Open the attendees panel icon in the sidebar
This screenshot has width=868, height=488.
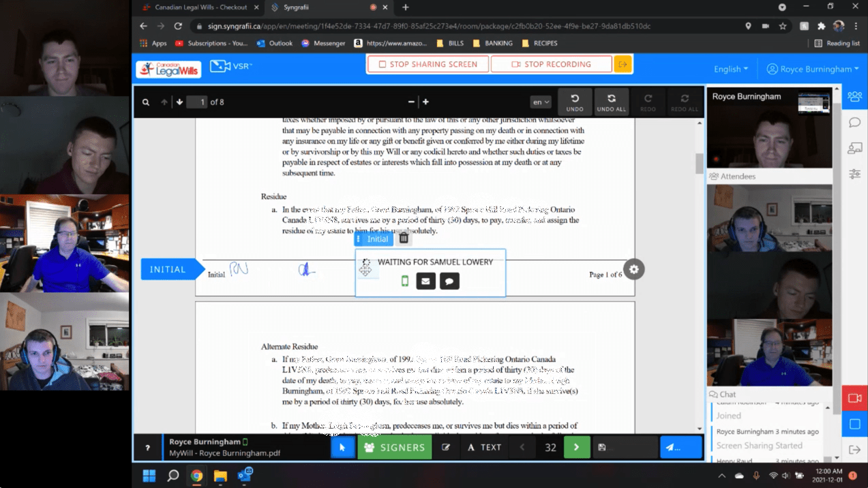pyautogui.click(x=854, y=97)
